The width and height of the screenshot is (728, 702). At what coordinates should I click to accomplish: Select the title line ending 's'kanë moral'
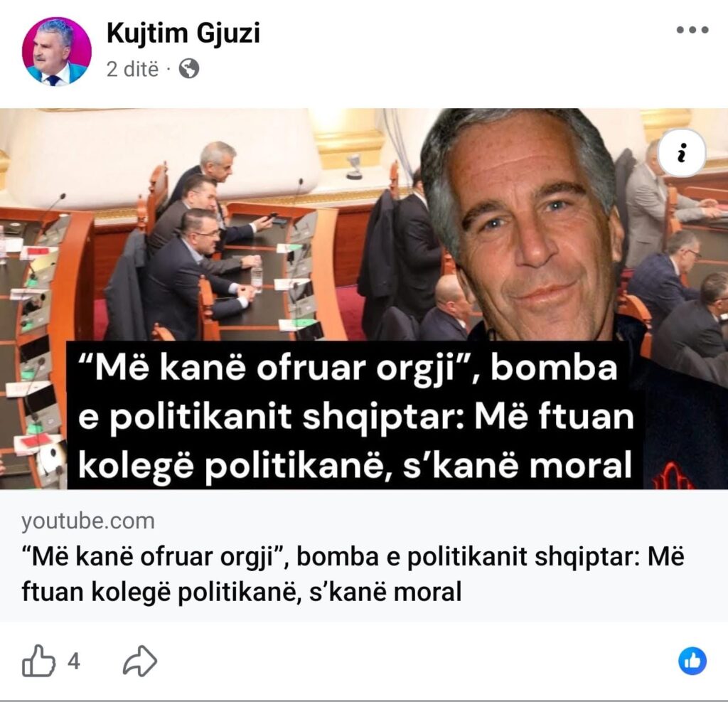click(x=242, y=592)
